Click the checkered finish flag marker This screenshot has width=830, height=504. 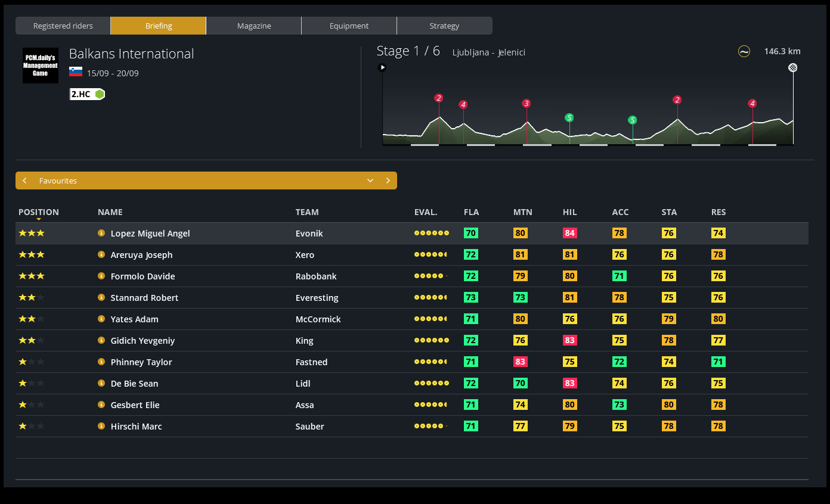(x=792, y=67)
